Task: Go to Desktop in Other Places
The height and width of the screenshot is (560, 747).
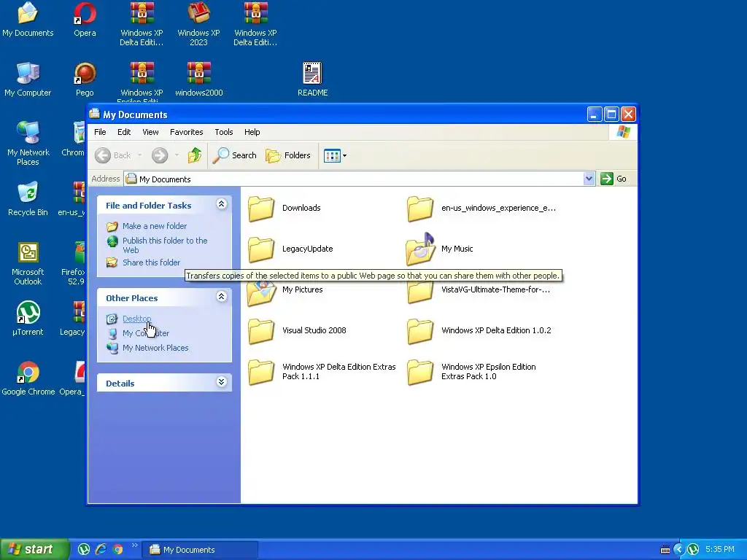Action: click(136, 319)
